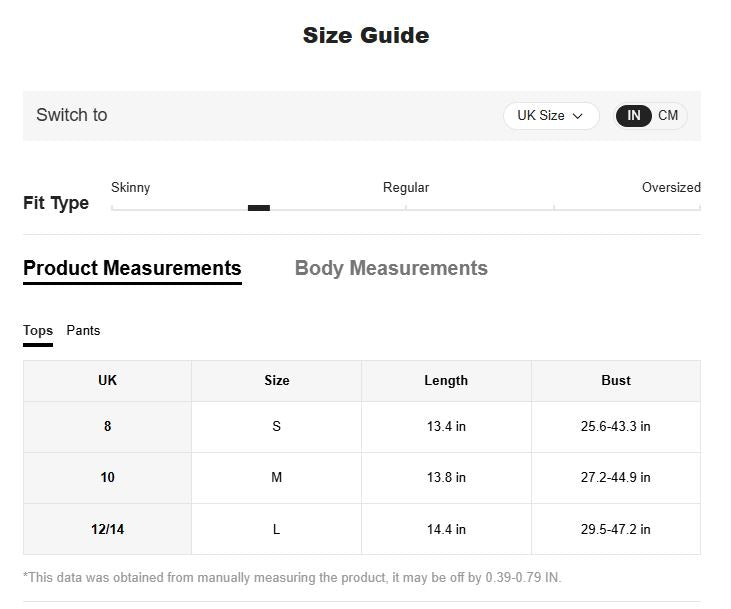
Task: Click the UK column header
Action: point(107,381)
